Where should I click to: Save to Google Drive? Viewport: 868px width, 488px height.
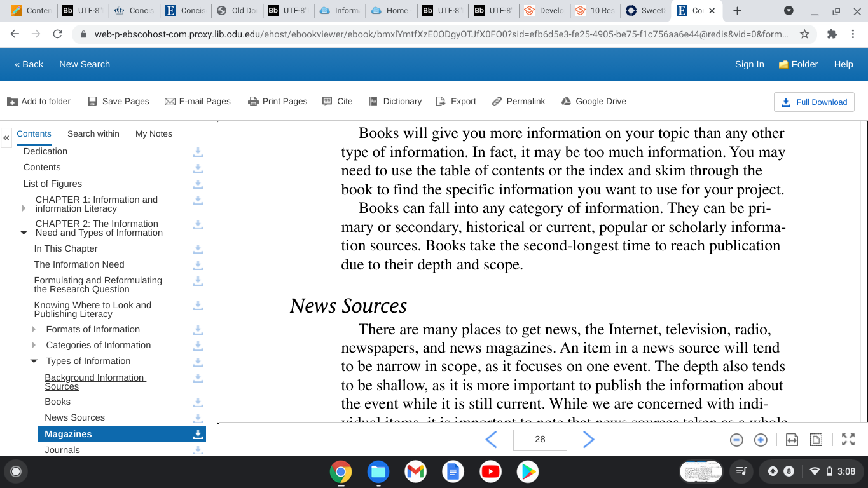coord(593,101)
